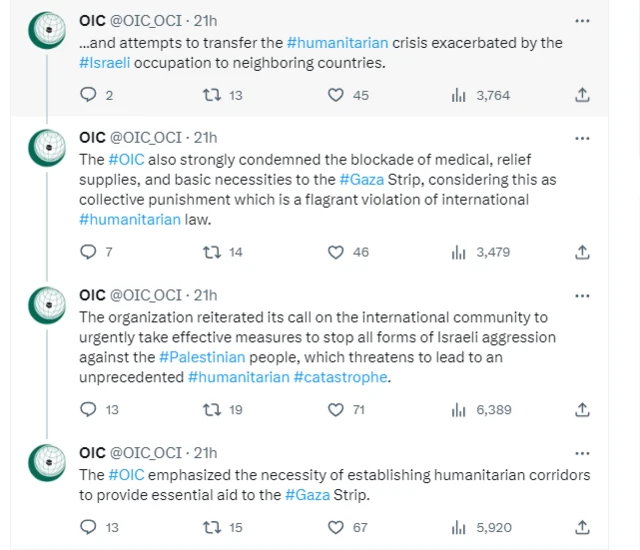The height and width of the screenshot is (550, 640).
Task: Share the Israeli occupation tweet
Action: pyautogui.click(x=582, y=95)
